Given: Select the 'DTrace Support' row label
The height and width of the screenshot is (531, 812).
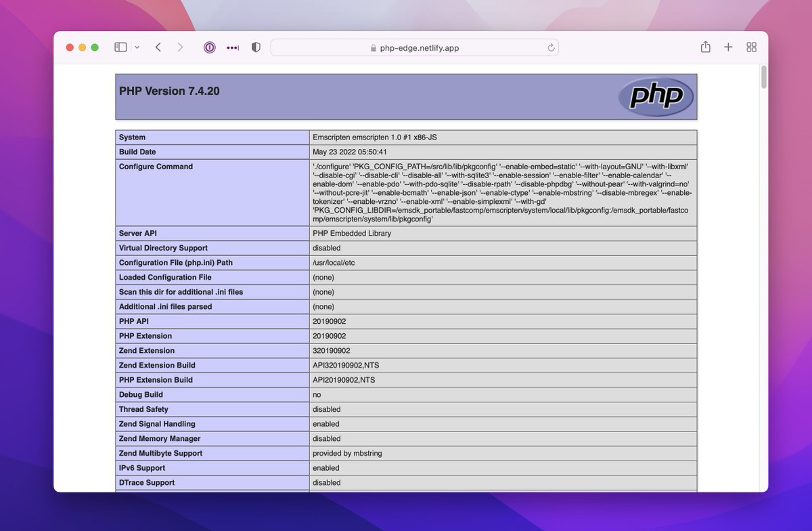Looking at the screenshot, I should 147,483.
